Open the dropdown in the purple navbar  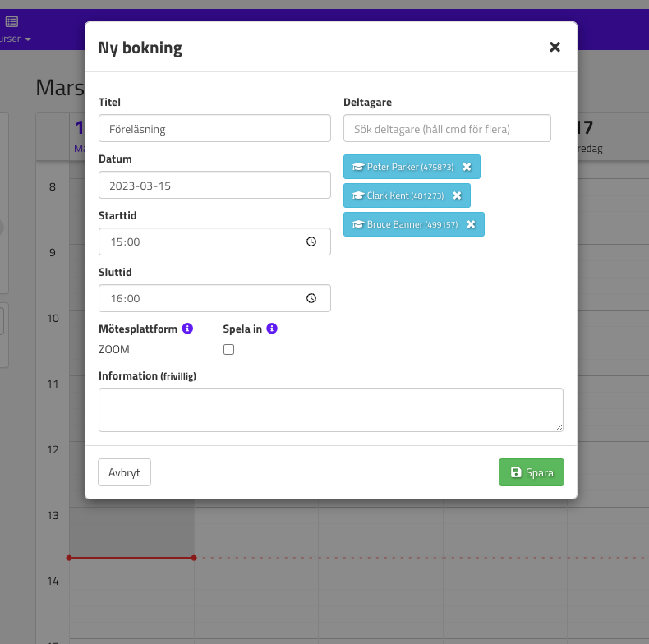pyautogui.click(x=18, y=39)
